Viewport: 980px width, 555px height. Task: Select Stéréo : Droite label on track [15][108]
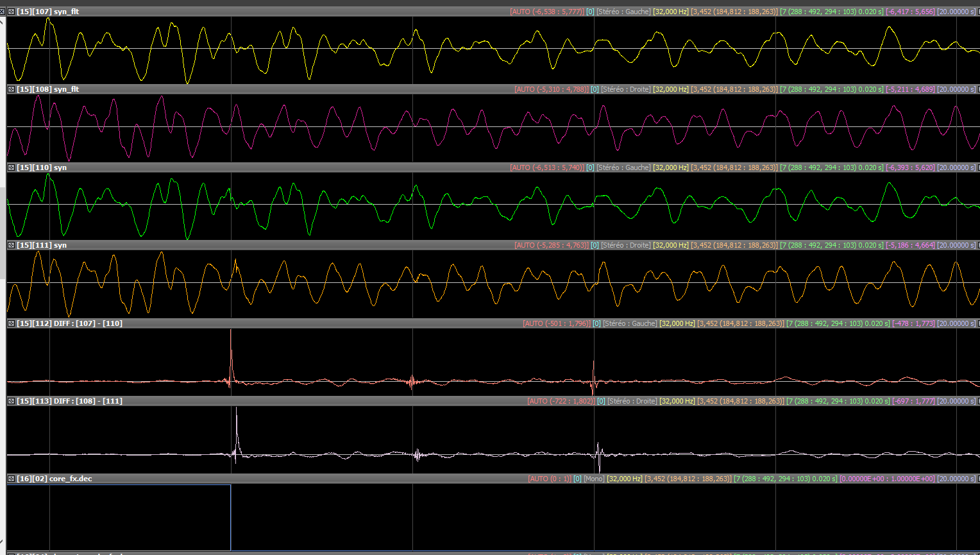tap(625, 89)
